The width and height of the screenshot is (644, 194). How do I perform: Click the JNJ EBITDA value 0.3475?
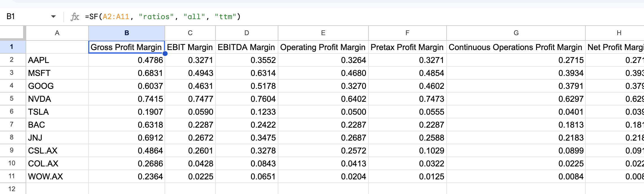(x=247, y=137)
